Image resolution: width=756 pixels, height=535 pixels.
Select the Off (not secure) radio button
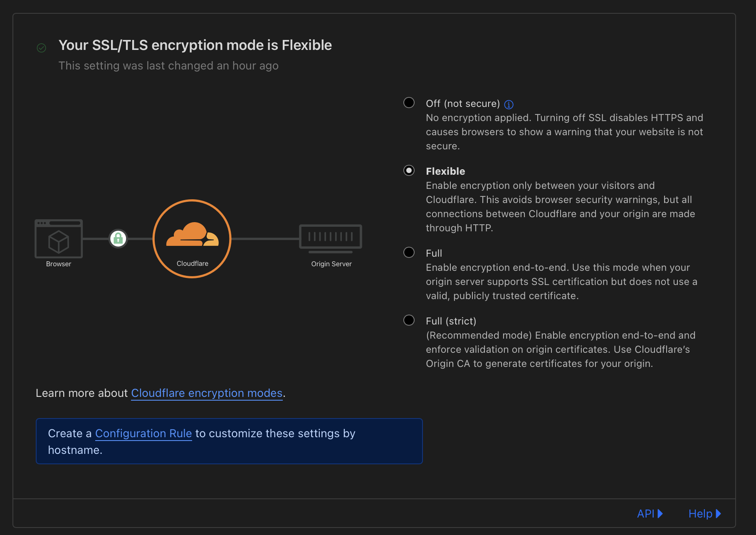(409, 103)
